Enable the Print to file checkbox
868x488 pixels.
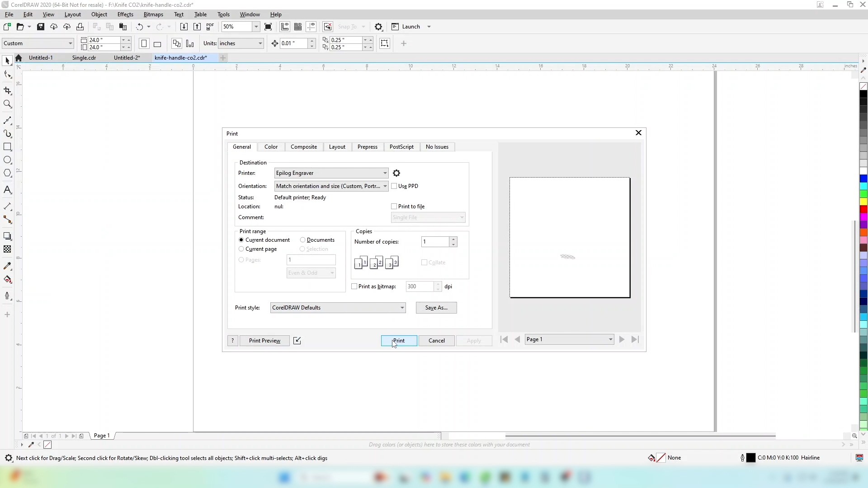(394, 206)
